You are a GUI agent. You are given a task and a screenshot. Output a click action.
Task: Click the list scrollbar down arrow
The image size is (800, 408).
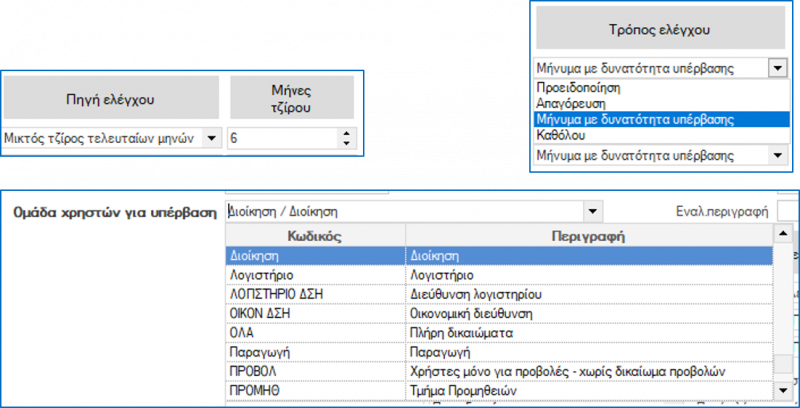(x=783, y=391)
